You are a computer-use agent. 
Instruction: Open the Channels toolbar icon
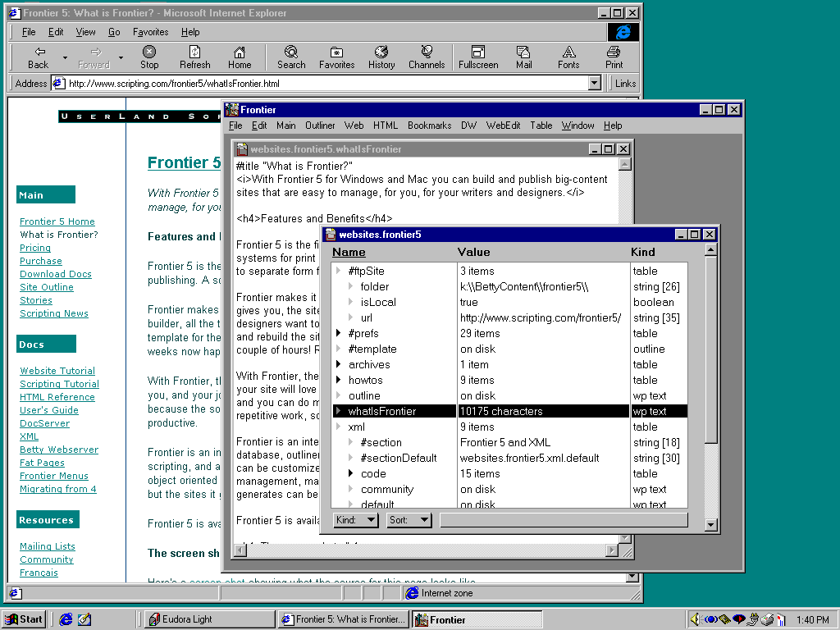(427, 52)
